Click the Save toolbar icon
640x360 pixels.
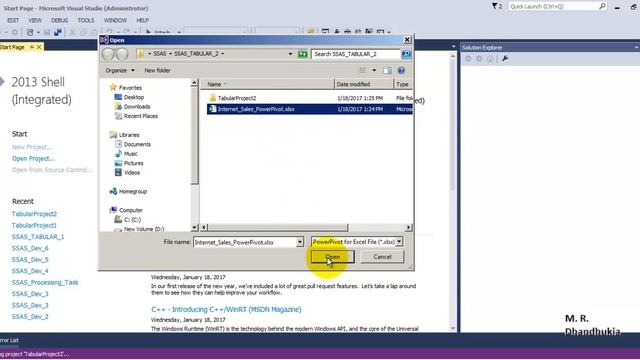coord(47,32)
